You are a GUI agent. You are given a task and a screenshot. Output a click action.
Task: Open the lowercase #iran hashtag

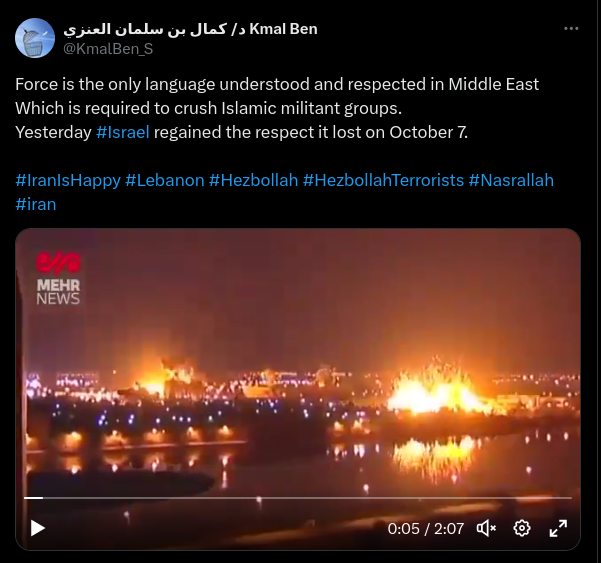pyautogui.click(x=36, y=204)
